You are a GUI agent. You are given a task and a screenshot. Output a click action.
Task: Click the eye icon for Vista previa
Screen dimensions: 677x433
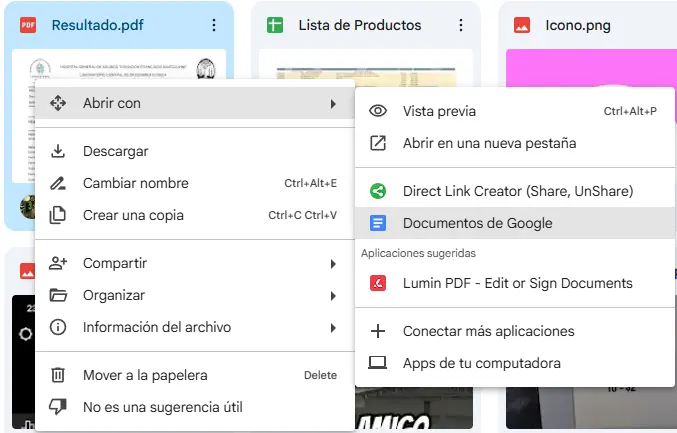(378, 111)
